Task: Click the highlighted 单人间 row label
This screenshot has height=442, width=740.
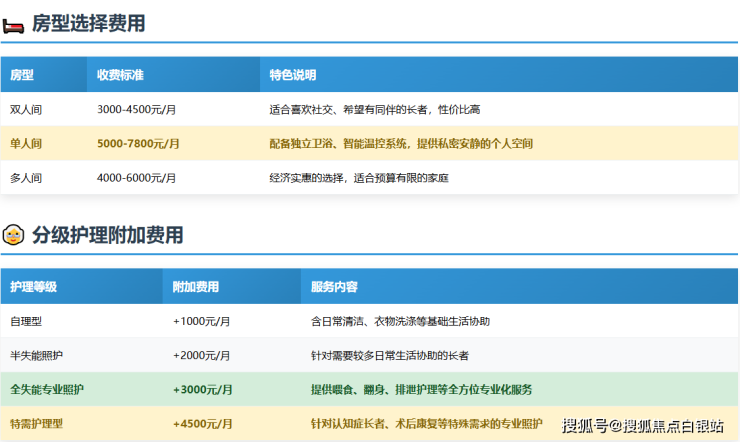Action: 26,143
